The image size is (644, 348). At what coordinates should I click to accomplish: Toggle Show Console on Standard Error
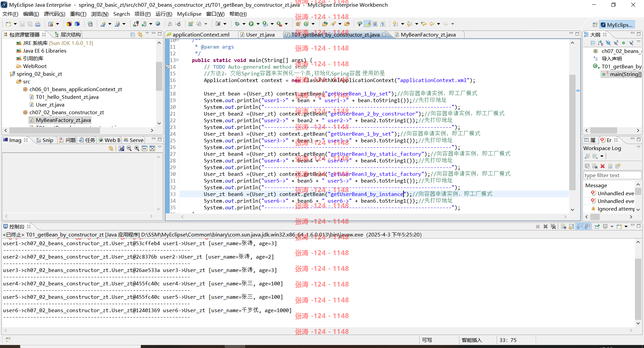coord(587,226)
